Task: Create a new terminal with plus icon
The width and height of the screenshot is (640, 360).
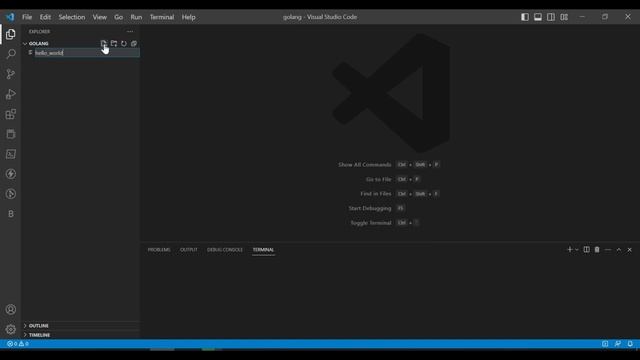Action: coord(570,249)
